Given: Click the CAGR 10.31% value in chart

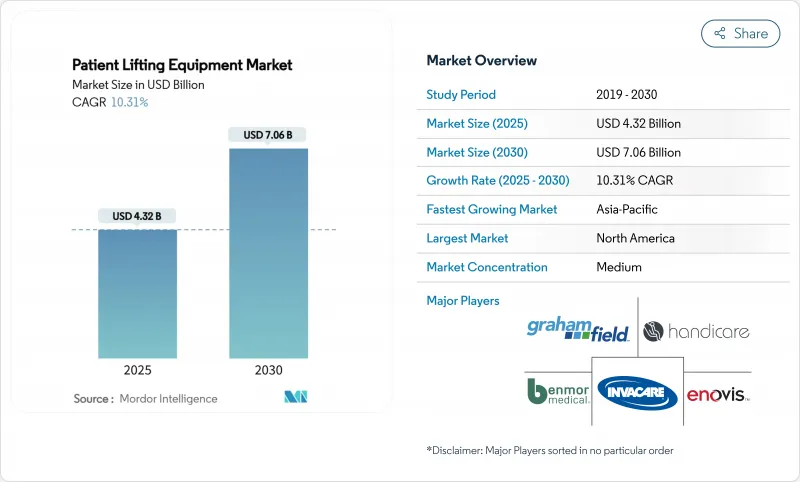Looking at the screenshot, I should 128,102.
